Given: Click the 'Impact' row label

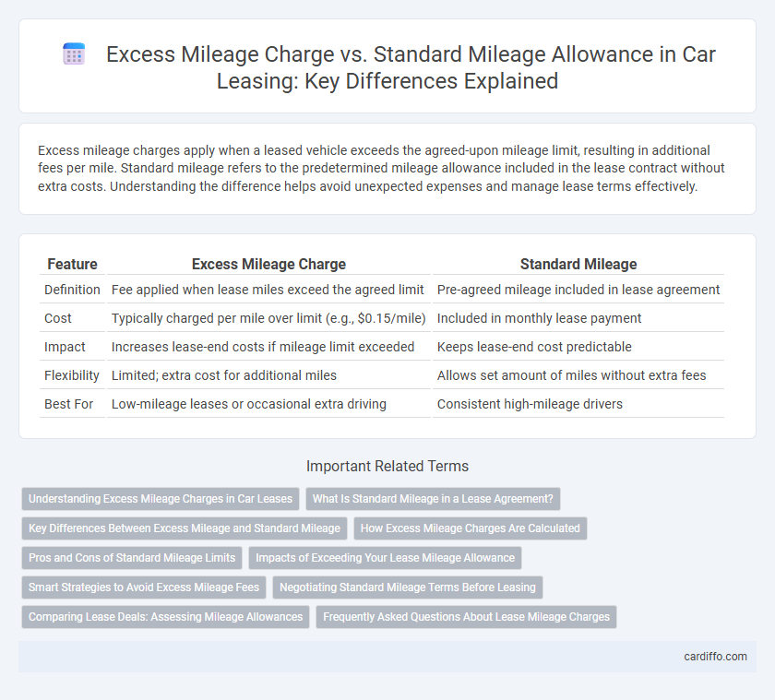Looking at the screenshot, I should pyautogui.click(x=65, y=348).
